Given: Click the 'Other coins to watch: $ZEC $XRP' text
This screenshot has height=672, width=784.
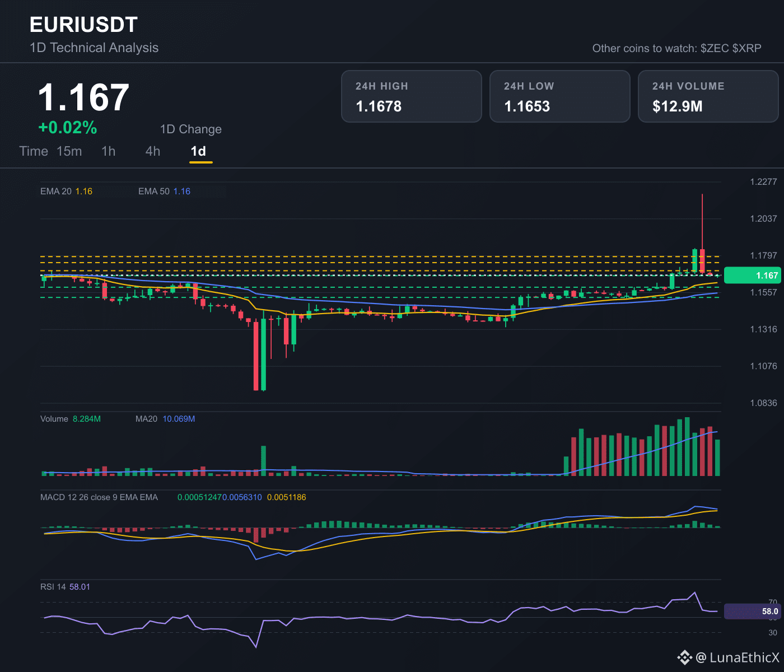Looking at the screenshot, I should [x=677, y=48].
